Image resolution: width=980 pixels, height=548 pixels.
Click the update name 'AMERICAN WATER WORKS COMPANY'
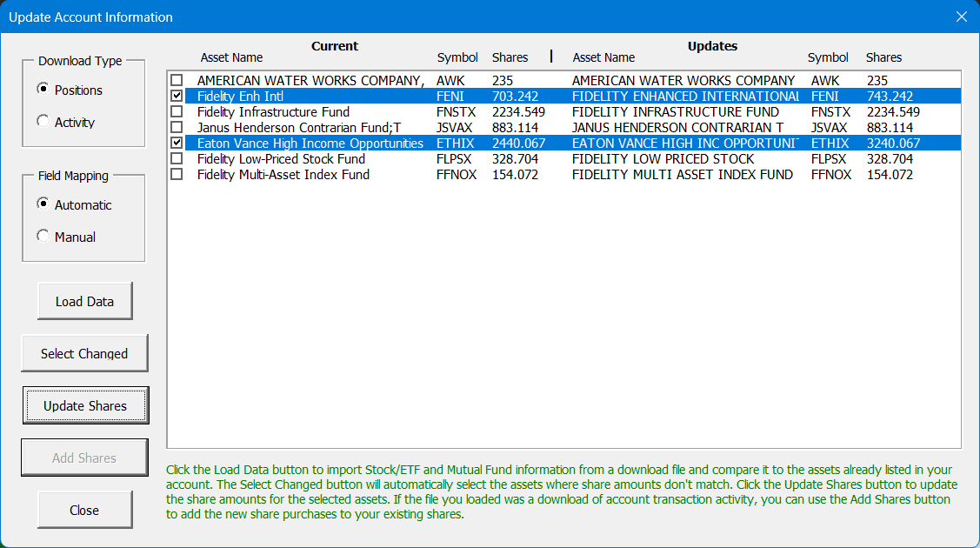point(683,81)
